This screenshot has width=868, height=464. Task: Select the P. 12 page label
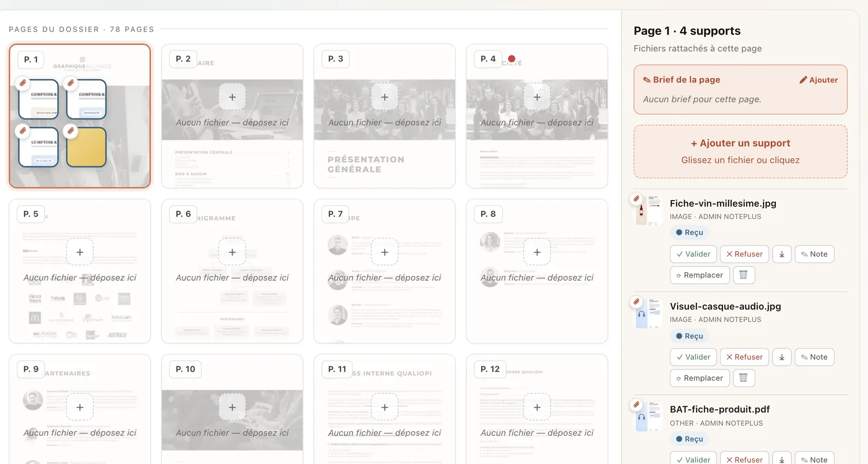tap(490, 369)
